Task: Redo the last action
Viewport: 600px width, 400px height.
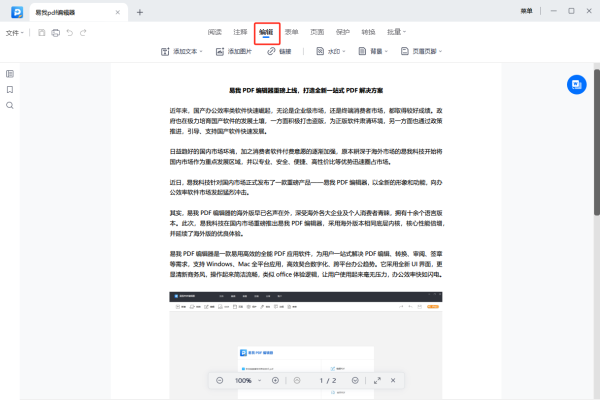Action: (83, 33)
